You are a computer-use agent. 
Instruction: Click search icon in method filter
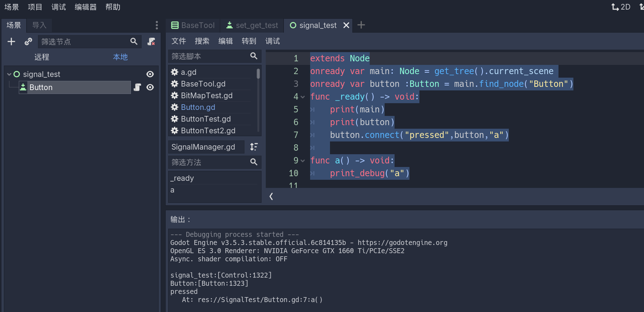tap(254, 162)
